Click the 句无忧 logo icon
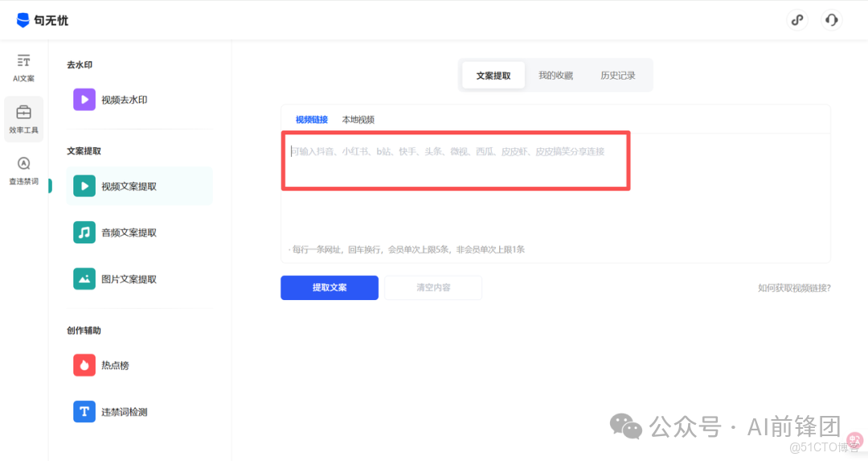 click(x=23, y=20)
